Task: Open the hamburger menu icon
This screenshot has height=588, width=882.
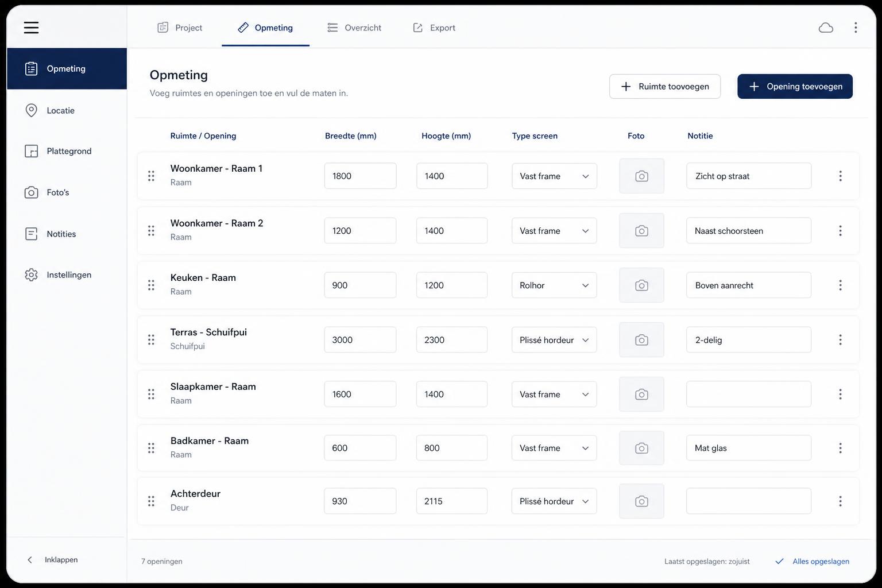Action: pyautogui.click(x=31, y=28)
